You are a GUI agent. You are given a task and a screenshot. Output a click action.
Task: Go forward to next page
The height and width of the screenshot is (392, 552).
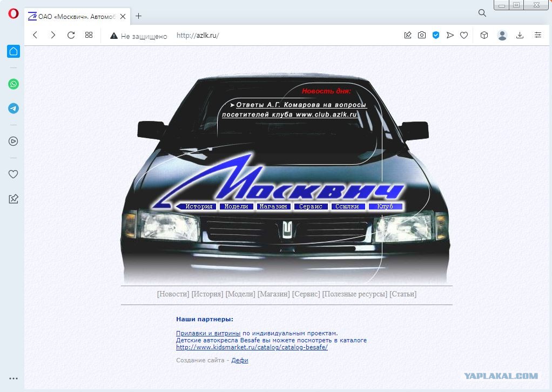click(x=53, y=35)
